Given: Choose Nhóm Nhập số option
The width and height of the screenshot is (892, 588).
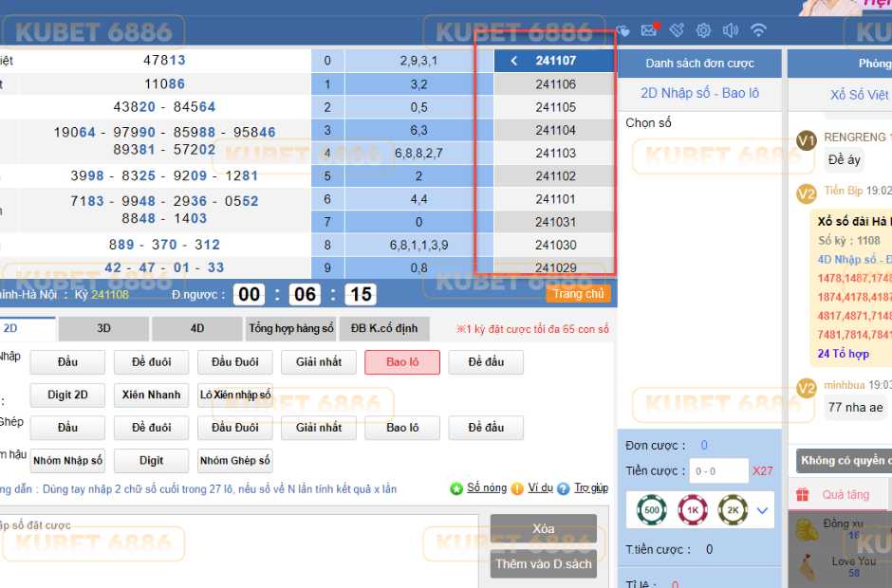Looking at the screenshot, I should coord(67,461).
